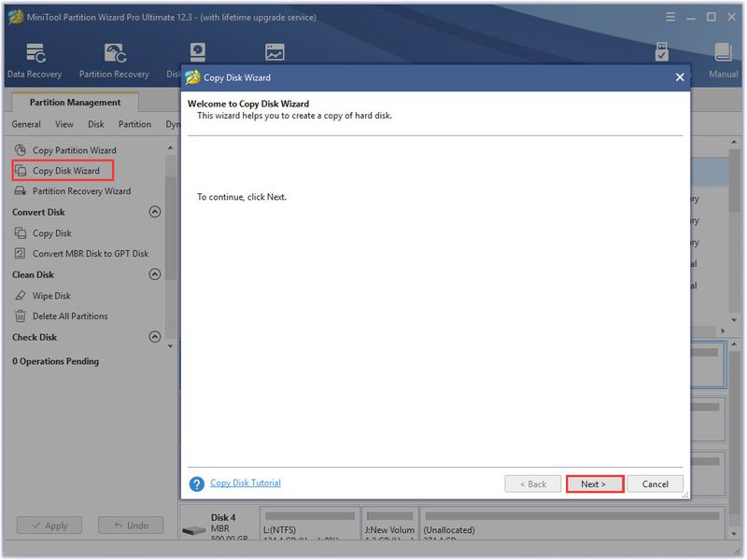Viewport: 747px width, 560px height.
Task: Close the Copy Disk Wizard dialog
Action: click(680, 77)
